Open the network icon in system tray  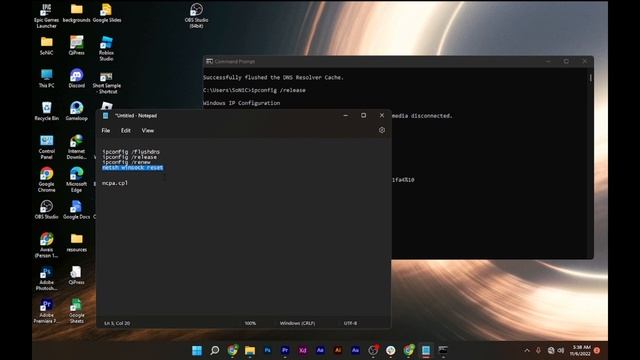pyautogui.click(x=551, y=351)
